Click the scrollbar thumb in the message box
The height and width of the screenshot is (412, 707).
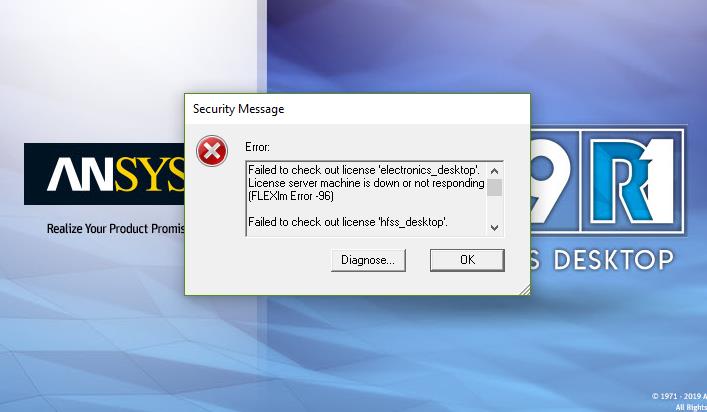click(494, 188)
